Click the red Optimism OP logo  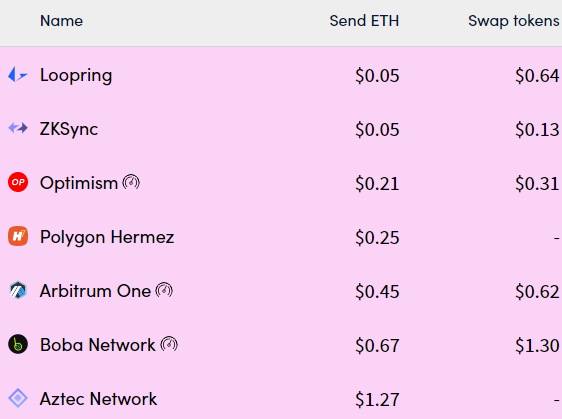tap(18, 182)
